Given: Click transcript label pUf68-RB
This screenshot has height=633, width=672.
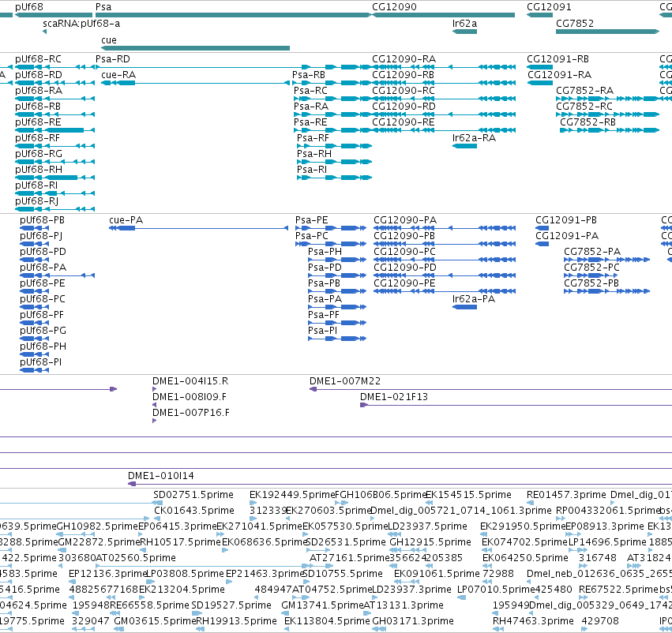Looking at the screenshot, I should (38, 107).
